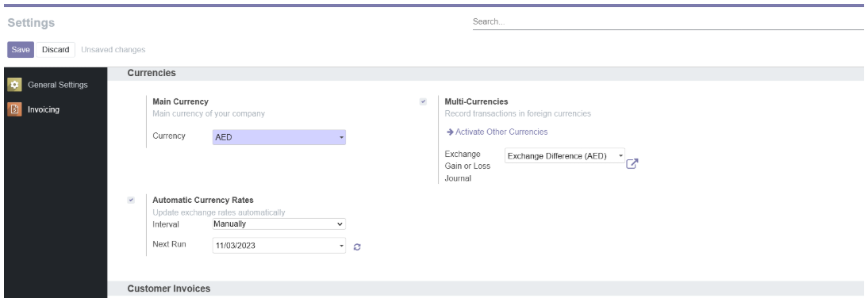Image resolution: width=868 pixels, height=298 pixels.
Task: Open the Interval dropdown set to Manually
Action: [x=279, y=224]
